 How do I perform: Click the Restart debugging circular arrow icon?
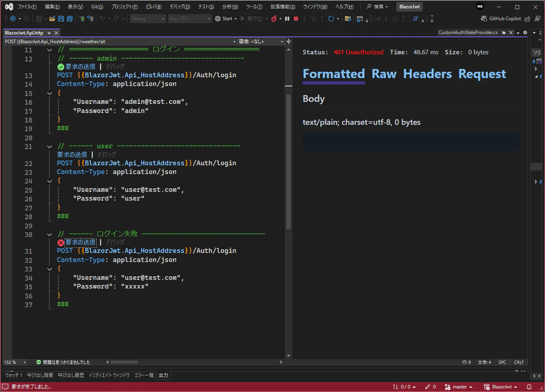coord(331,19)
